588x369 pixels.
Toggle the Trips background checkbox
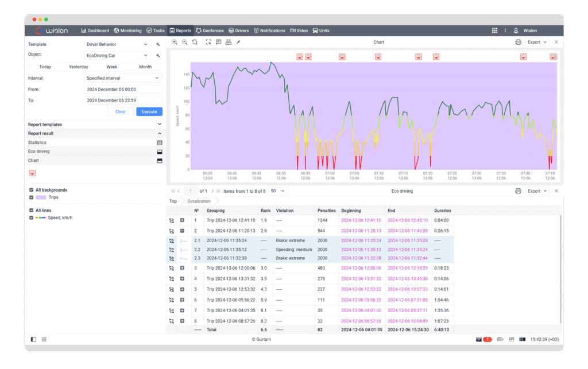pos(31,197)
